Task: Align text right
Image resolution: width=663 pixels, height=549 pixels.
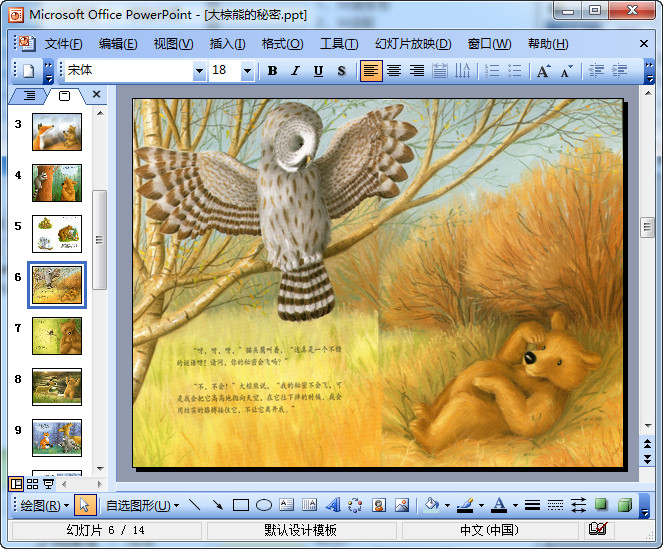Action: (x=417, y=71)
